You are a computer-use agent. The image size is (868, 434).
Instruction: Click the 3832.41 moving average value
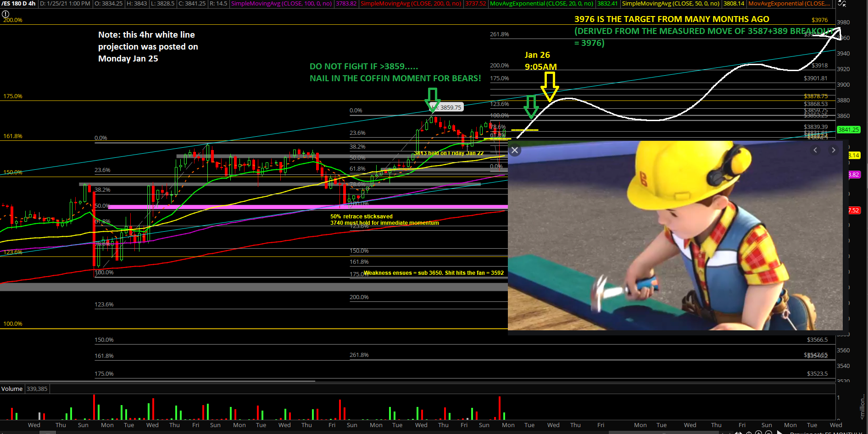tap(607, 4)
